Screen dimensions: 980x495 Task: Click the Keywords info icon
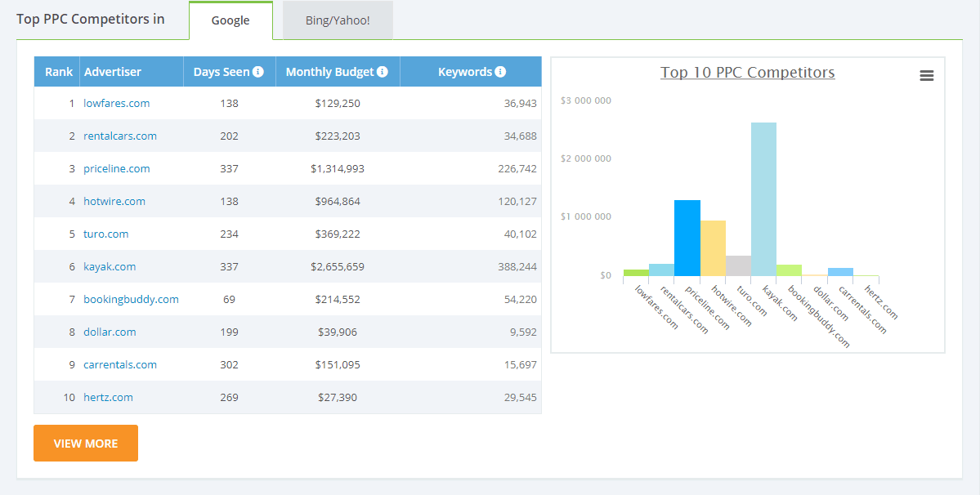click(x=500, y=72)
